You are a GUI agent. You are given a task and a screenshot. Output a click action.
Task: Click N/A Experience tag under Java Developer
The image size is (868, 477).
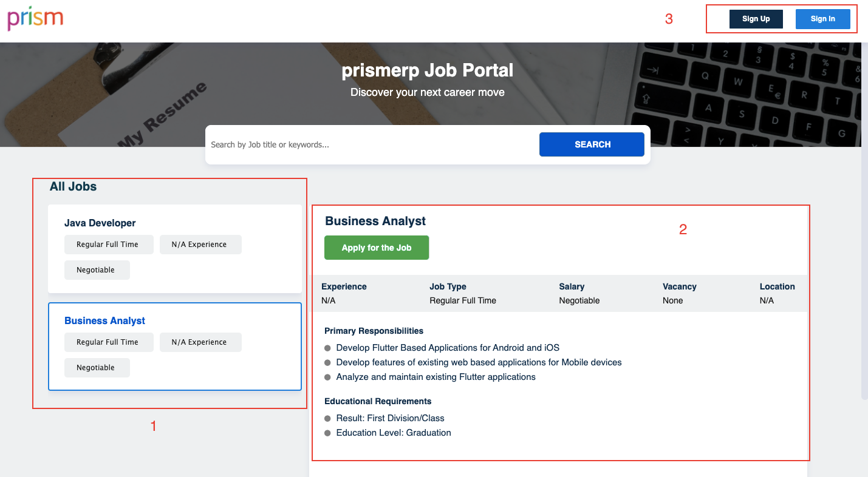(x=199, y=245)
